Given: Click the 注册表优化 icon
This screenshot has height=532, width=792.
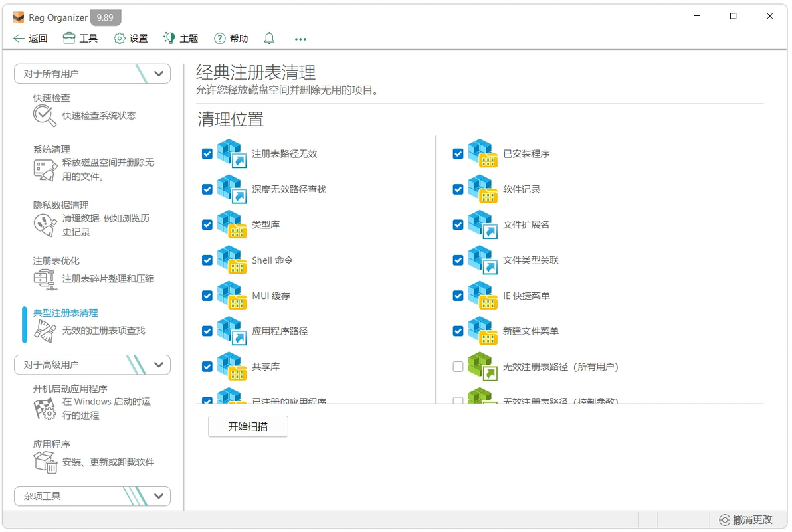Looking at the screenshot, I should click(x=45, y=279).
